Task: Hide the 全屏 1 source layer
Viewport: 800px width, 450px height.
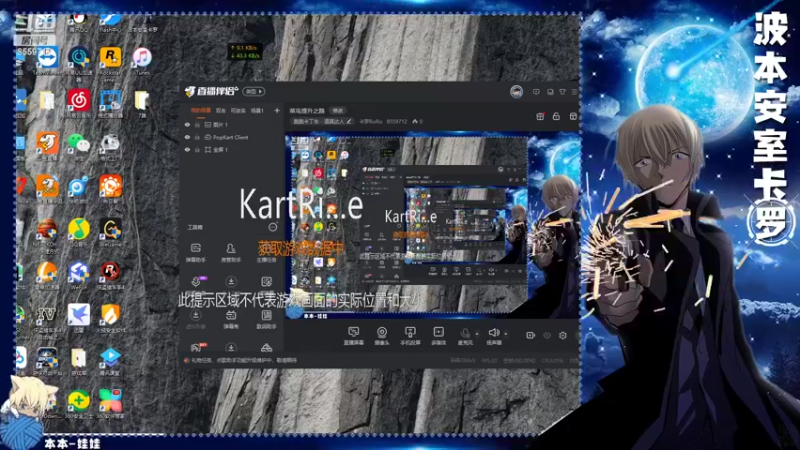Action: point(187,150)
